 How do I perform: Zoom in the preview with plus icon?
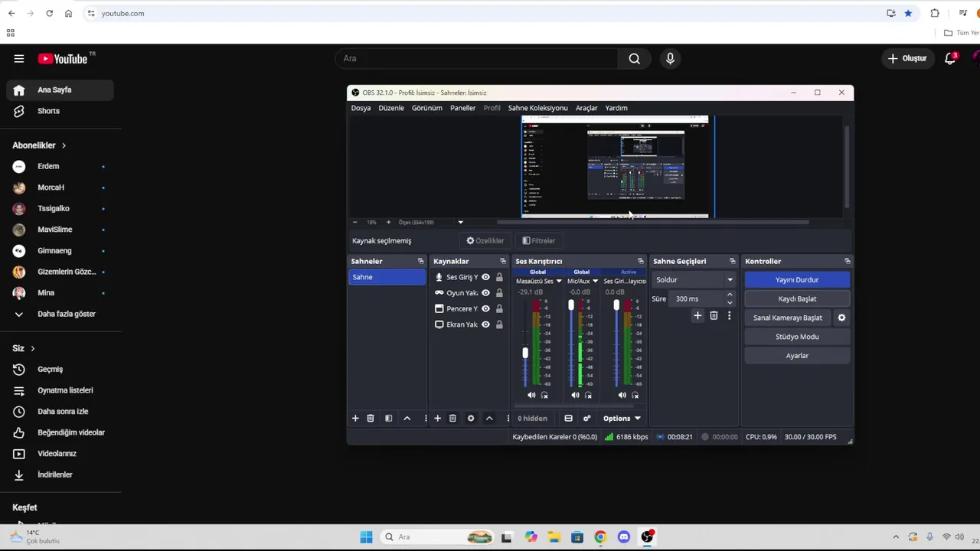(x=388, y=222)
